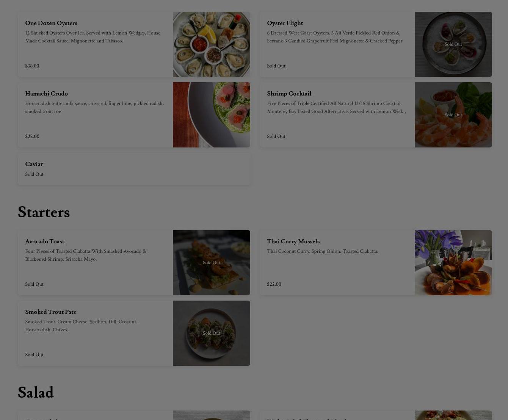Open the Avocado Toast picture
Image resolution: width=508 pixels, height=420 pixels.
click(211, 263)
